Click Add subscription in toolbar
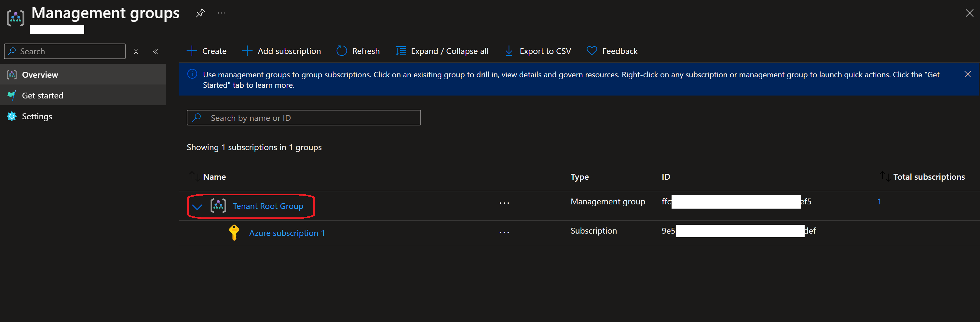 tap(281, 51)
